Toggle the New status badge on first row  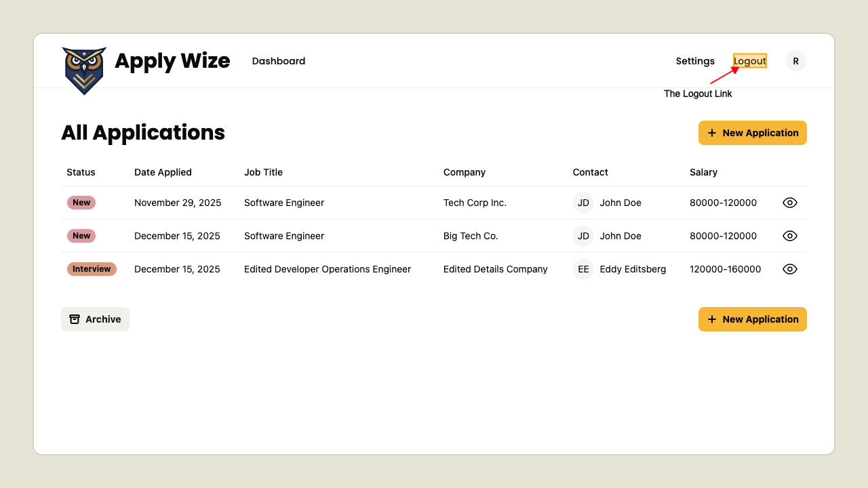coord(81,202)
